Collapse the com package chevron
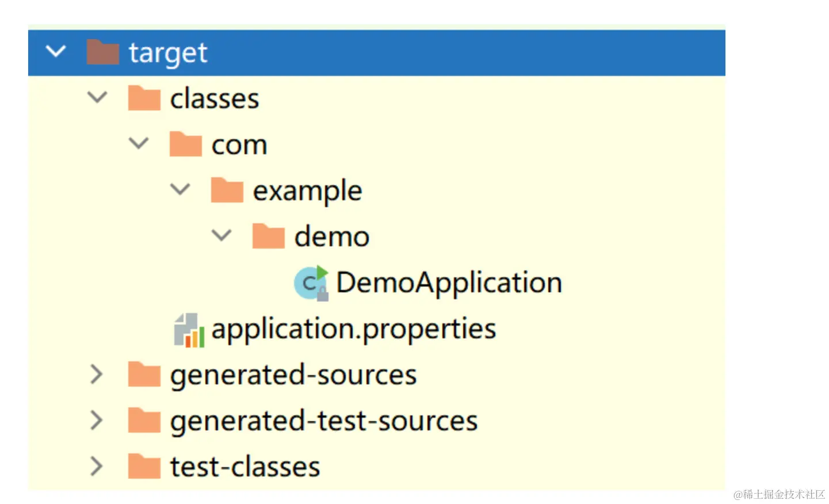 click(x=139, y=144)
